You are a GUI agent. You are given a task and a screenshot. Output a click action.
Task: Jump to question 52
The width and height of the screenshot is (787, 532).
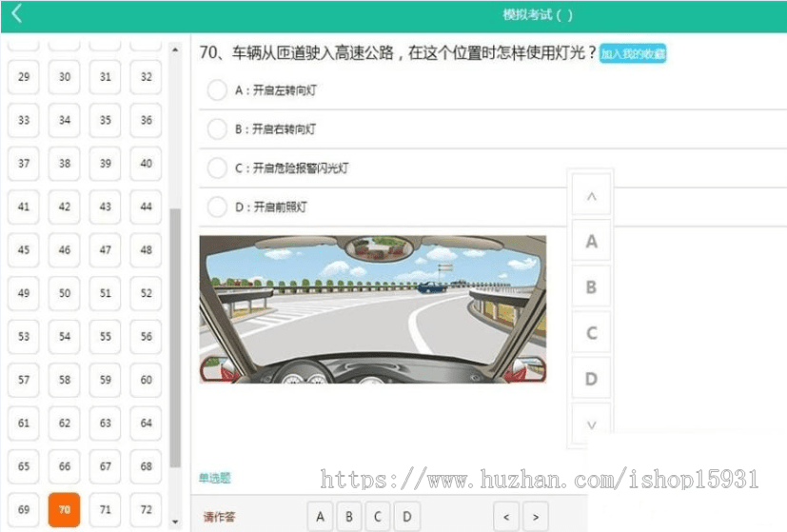point(146,293)
